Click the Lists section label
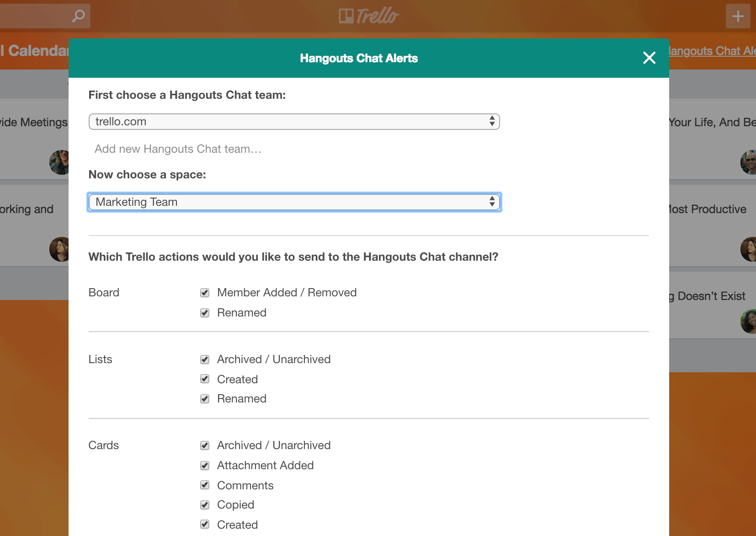Viewport: 756px width, 536px height. [100, 359]
